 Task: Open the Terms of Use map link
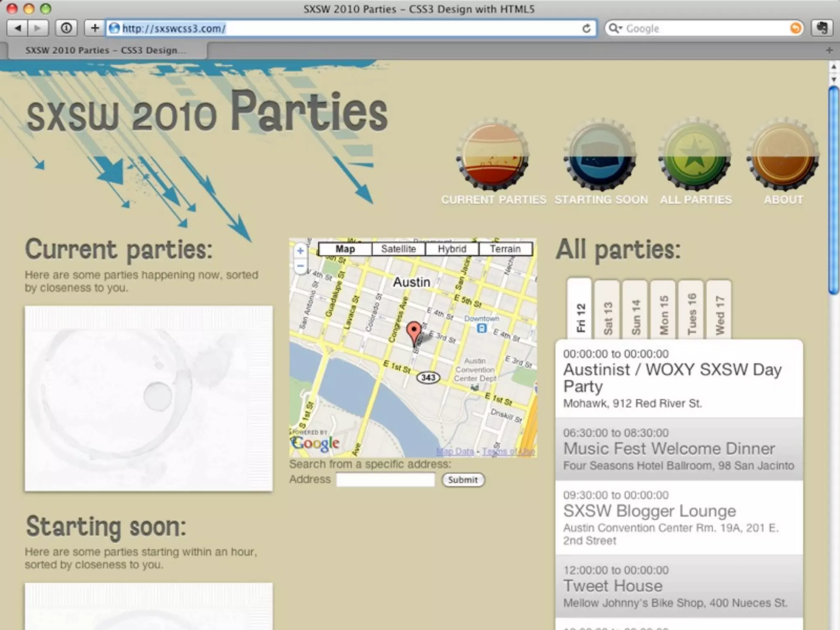[x=508, y=451]
